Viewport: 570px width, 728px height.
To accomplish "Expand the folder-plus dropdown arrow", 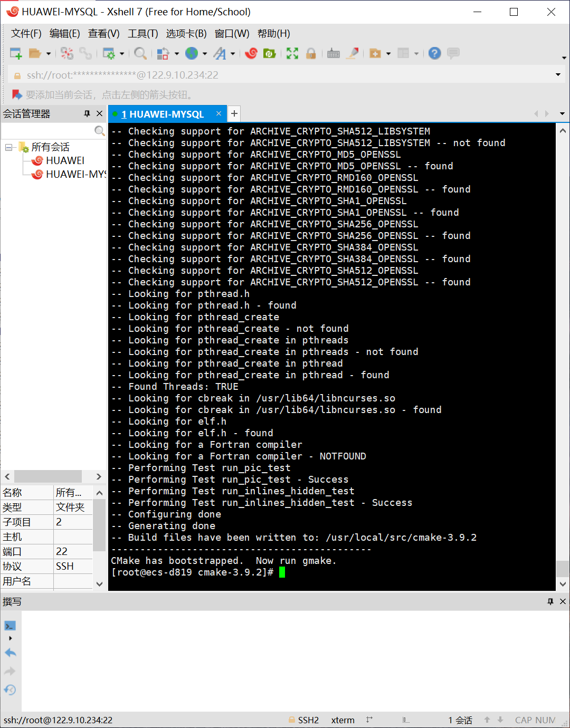I will point(388,54).
